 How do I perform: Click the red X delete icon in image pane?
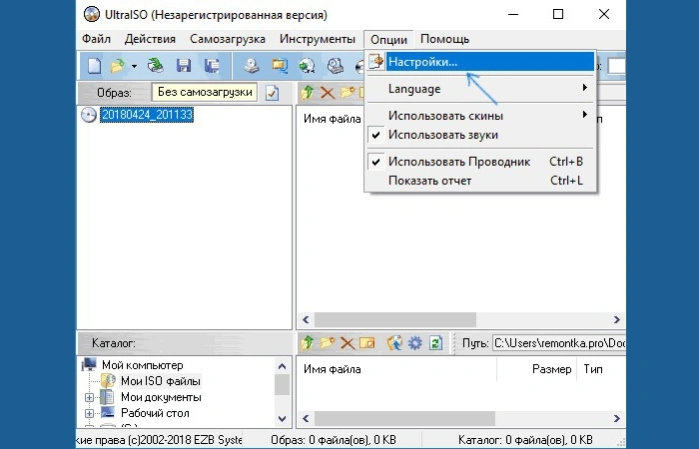327,93
